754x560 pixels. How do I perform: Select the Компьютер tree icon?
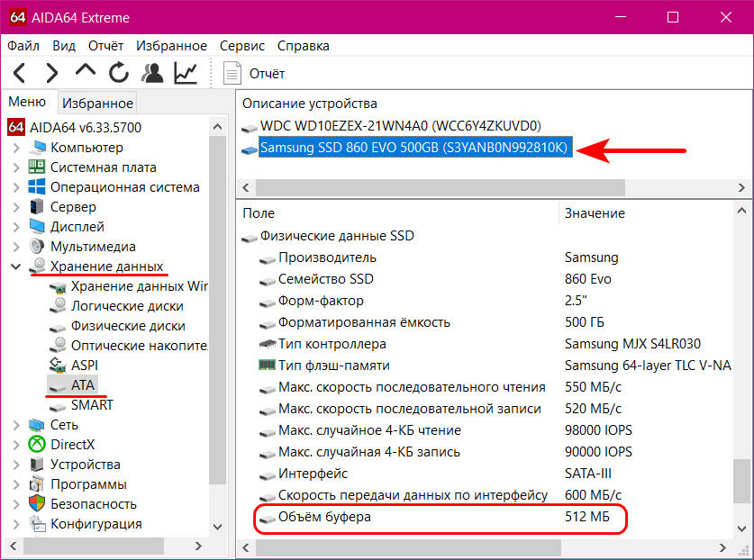pyautogui.click(x=37, y=148)
